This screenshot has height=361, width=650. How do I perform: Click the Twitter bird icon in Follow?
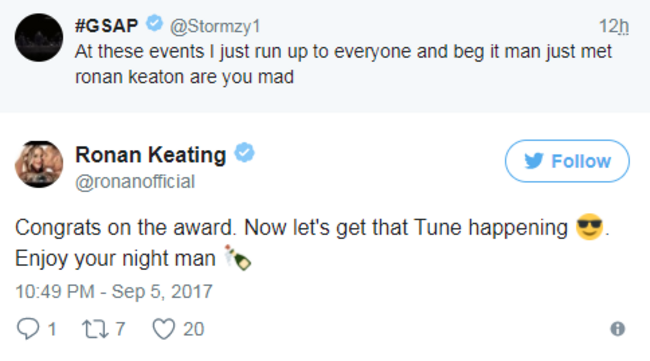coord(534,161)
